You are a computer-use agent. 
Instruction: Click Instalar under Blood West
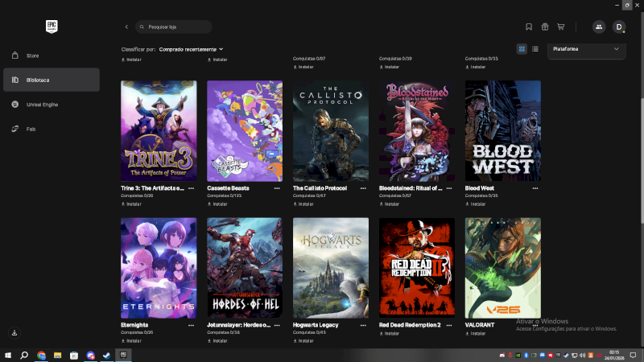click(476, 204)
